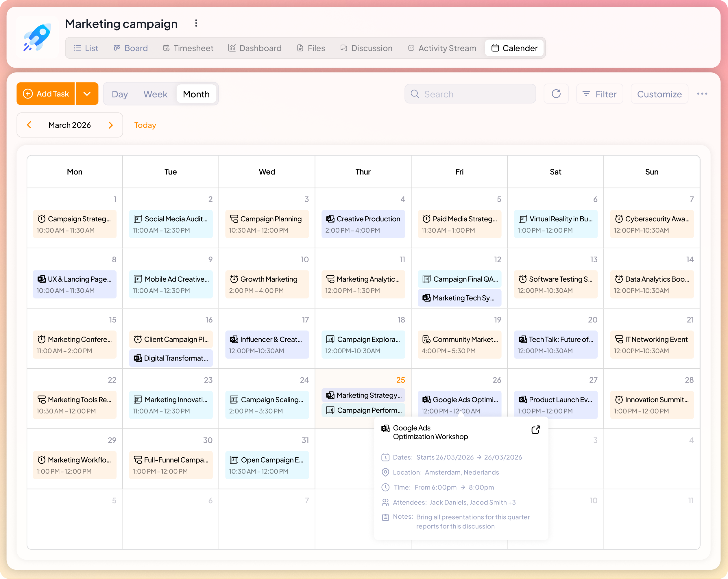Screen dimensions: 728x579
Task: Open the Filter button
Action: (599, 94)
